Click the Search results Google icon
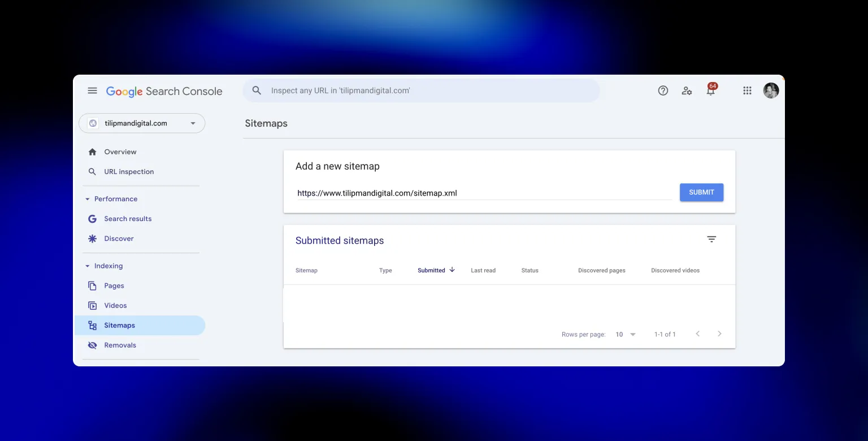The width and height of the screenshot is (868, 441). (92, 219)
